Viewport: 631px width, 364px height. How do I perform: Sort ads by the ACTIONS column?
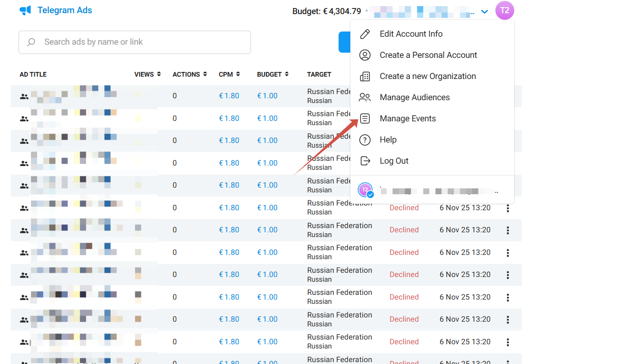click(190, 74)
